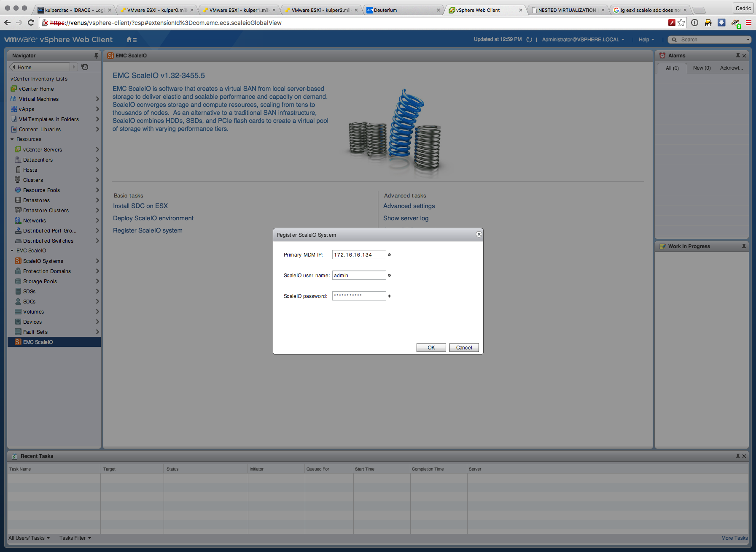Image resolution: width=756 pixels, height=552 pixels.
Task: Pin the Work In Progress panel
Action: [x=744, y=246]
